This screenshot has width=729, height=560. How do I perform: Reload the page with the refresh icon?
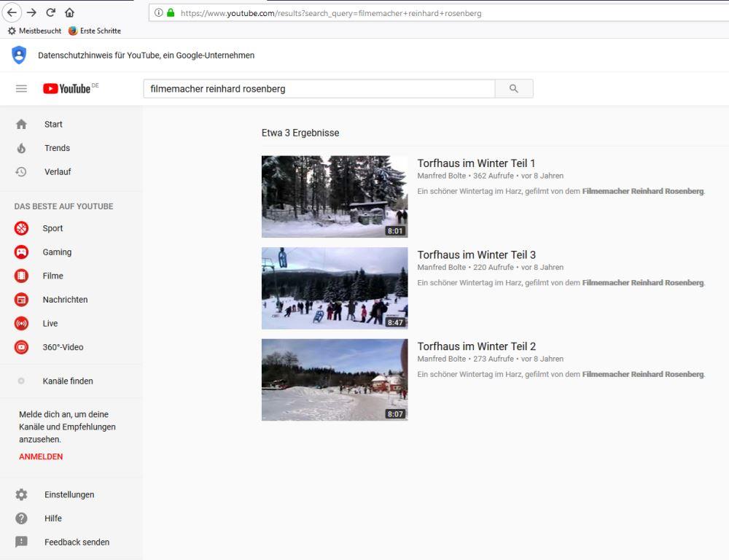(x=51, y=12)
